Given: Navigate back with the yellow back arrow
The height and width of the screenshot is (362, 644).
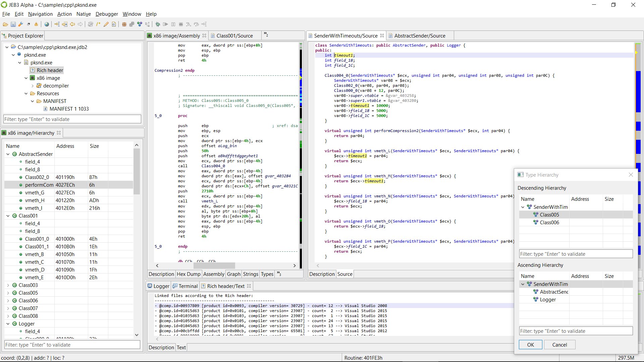Looking at the screenshot, I should (x=72, y=24).
